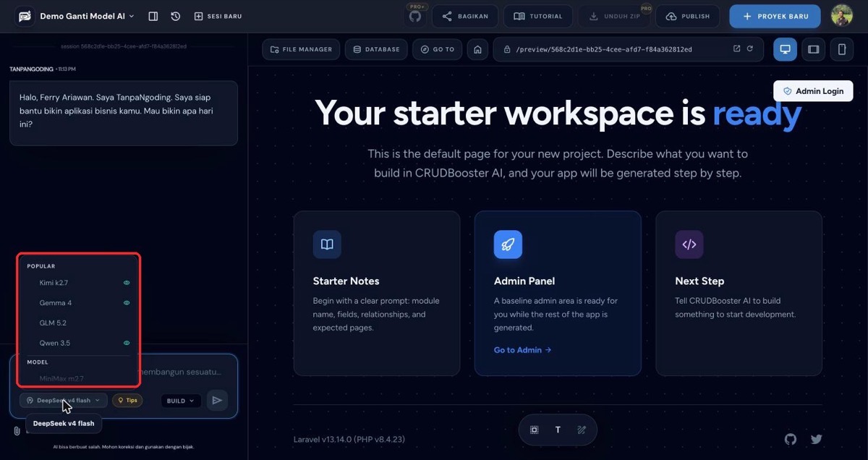
Task: Switch to tablet preview mode
Action: click(814, 49)
